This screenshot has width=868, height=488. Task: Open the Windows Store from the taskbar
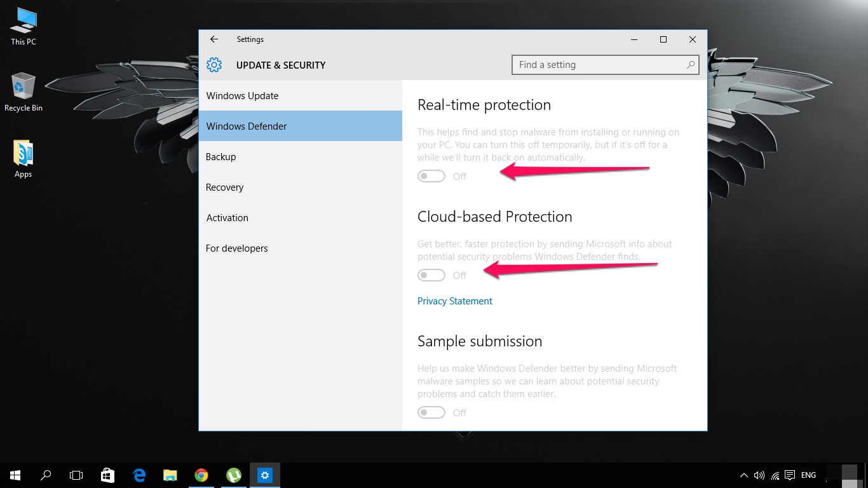[x=107, y=475]
